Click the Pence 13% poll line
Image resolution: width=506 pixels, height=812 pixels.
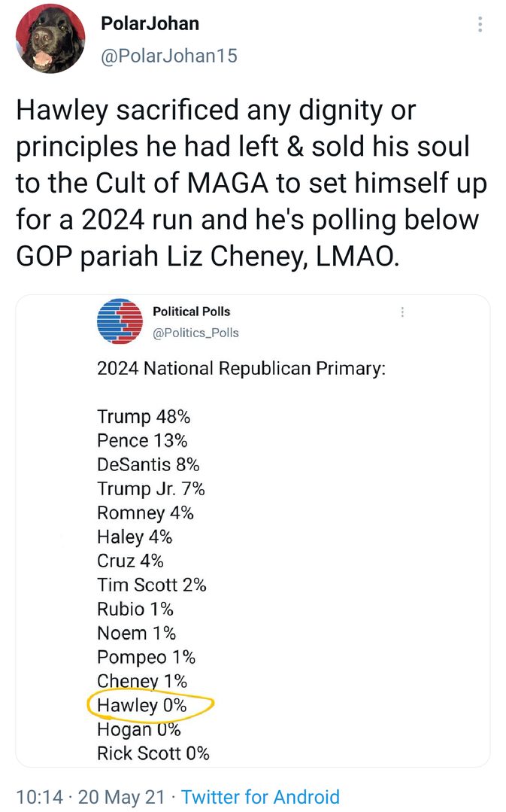pos(142,440)
